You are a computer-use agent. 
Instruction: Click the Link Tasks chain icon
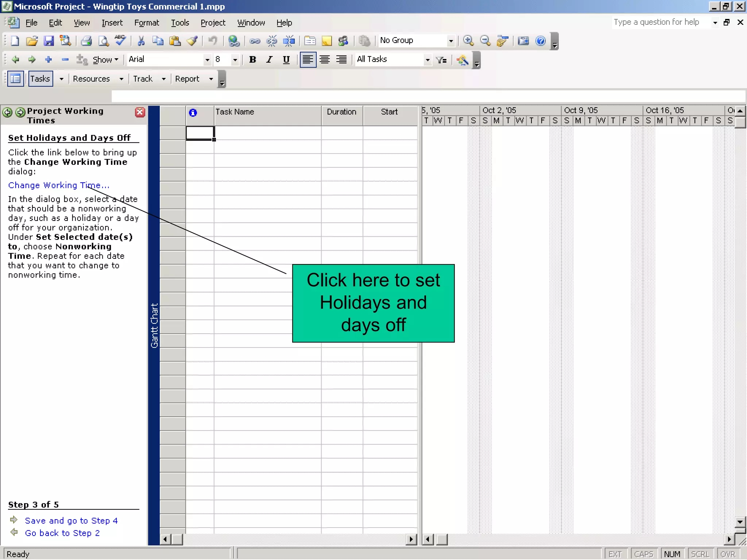(x=255, y=41)
